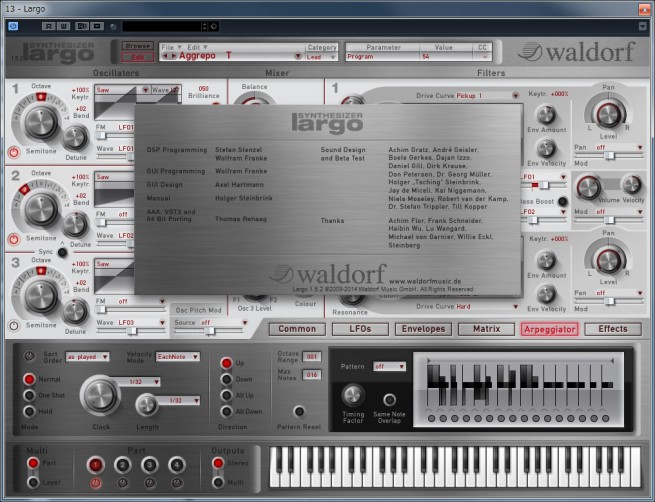655x502 pixels.
Task: Click the Browse button
Action: click(x=137, y=46)
